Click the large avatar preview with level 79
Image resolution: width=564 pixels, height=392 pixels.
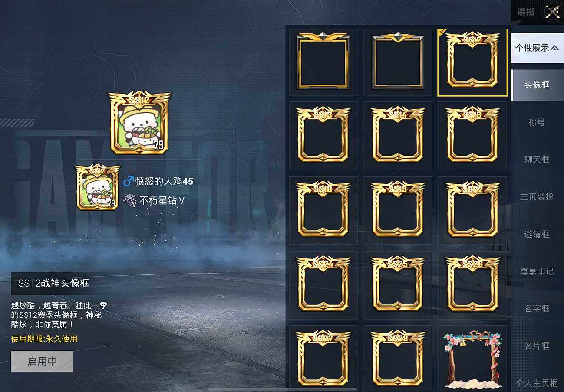[x=139, y=123]
